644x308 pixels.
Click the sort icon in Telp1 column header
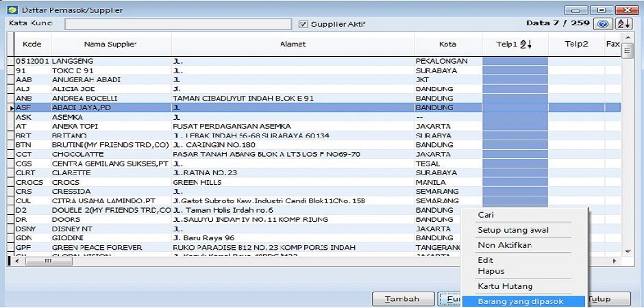click(526, 44)
